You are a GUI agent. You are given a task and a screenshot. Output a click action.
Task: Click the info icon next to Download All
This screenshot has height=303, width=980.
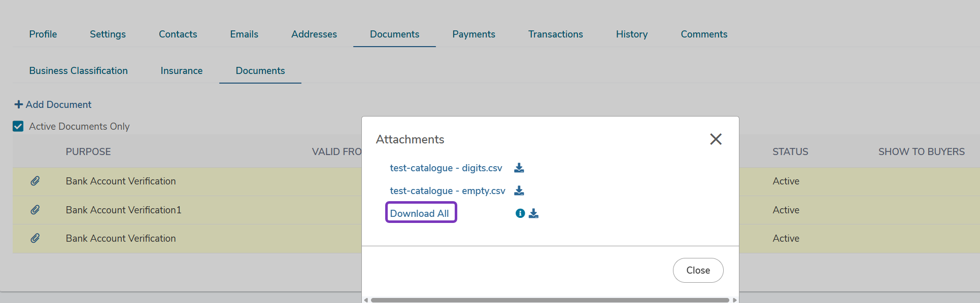(520, 213)
